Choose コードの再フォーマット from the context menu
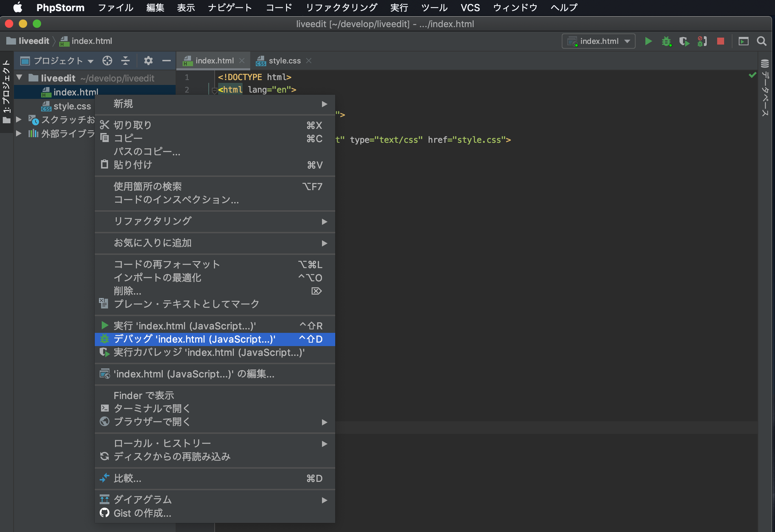This screenshot has height=532, width=775. click(167, 264)
